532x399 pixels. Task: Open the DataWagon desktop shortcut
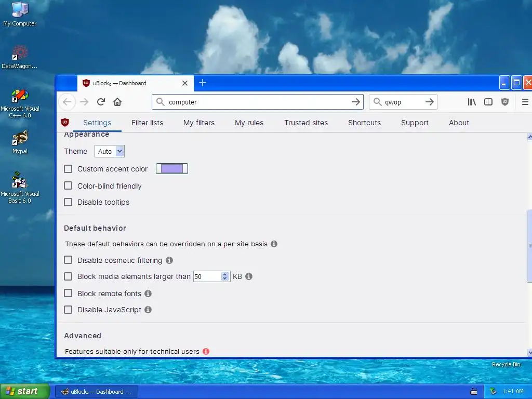coord(20,57)
